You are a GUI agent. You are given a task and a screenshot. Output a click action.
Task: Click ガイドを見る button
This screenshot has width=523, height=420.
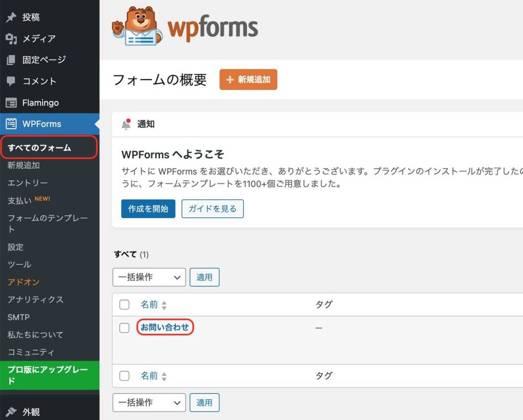tap(212, 209)
